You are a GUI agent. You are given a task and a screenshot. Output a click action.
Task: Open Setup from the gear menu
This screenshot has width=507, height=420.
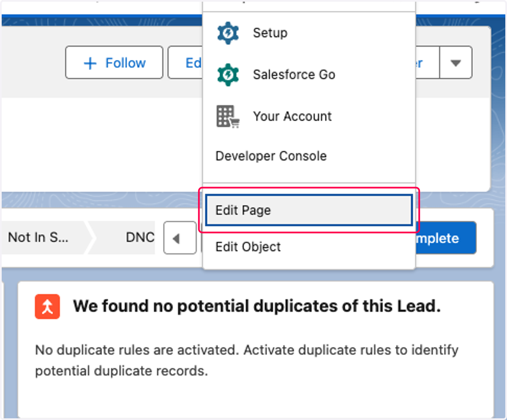(x=309, y=33)
